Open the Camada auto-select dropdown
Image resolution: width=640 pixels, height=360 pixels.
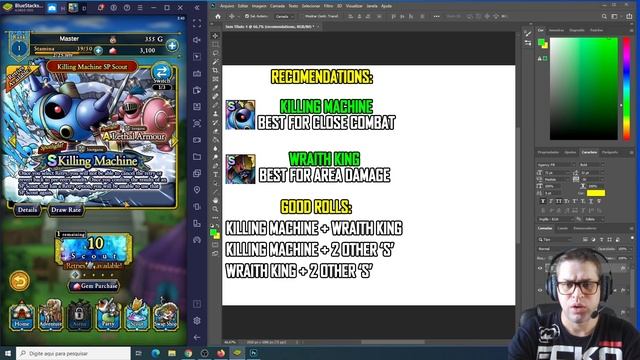284,16
